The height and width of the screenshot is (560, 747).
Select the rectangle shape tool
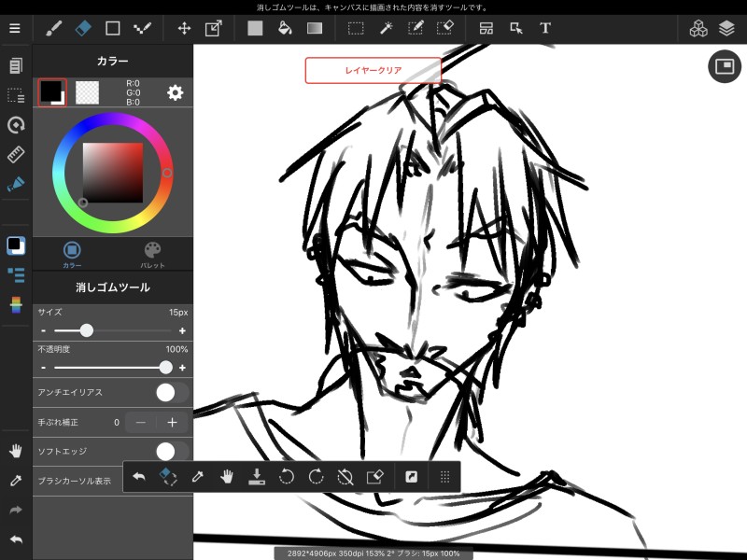coord(112,29)
